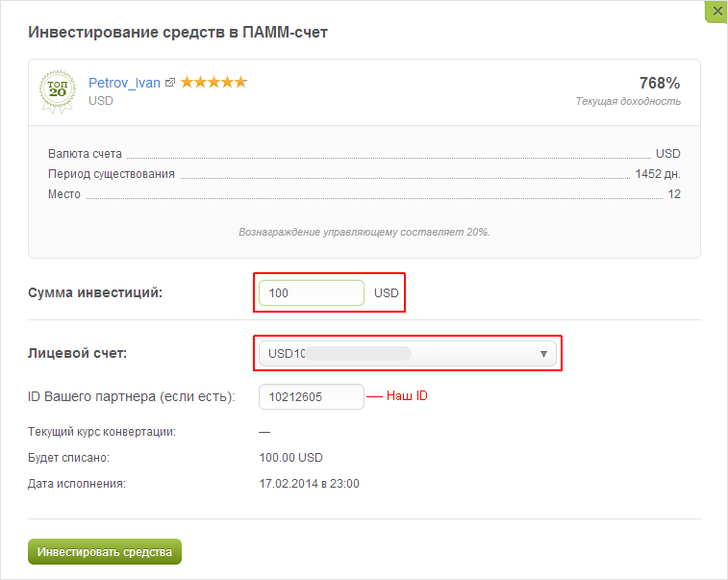
Task: Expand the Лицевой счет dropdown arrow
Action: pos(543,354)
